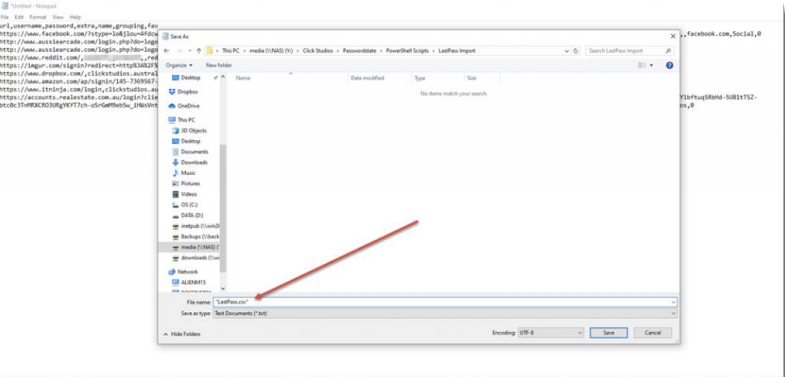The image size is (785, 377).
Task: Select Videos in navigation pane
Action: pyautogui.click(x=189, y=194)
